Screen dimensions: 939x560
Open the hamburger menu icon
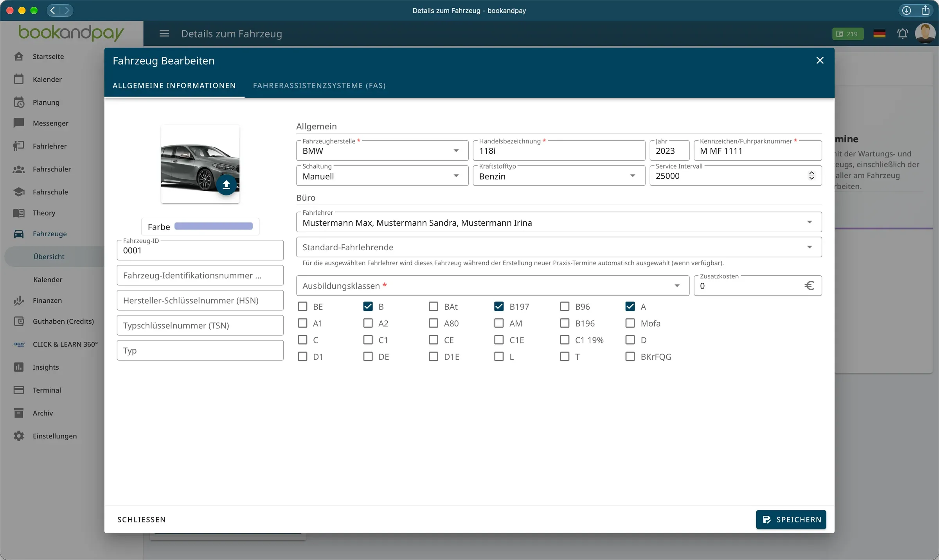(164, 34)
